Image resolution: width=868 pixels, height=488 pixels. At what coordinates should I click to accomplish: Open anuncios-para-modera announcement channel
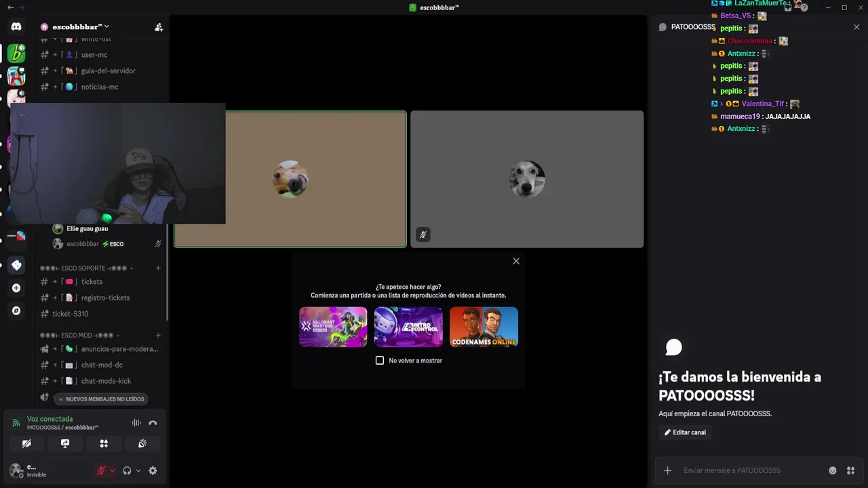100,349
